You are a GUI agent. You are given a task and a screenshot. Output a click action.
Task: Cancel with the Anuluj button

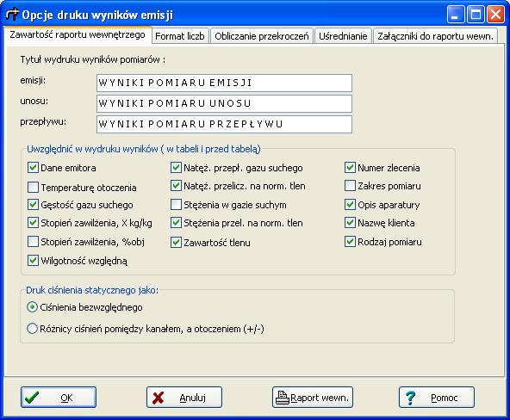184,398
